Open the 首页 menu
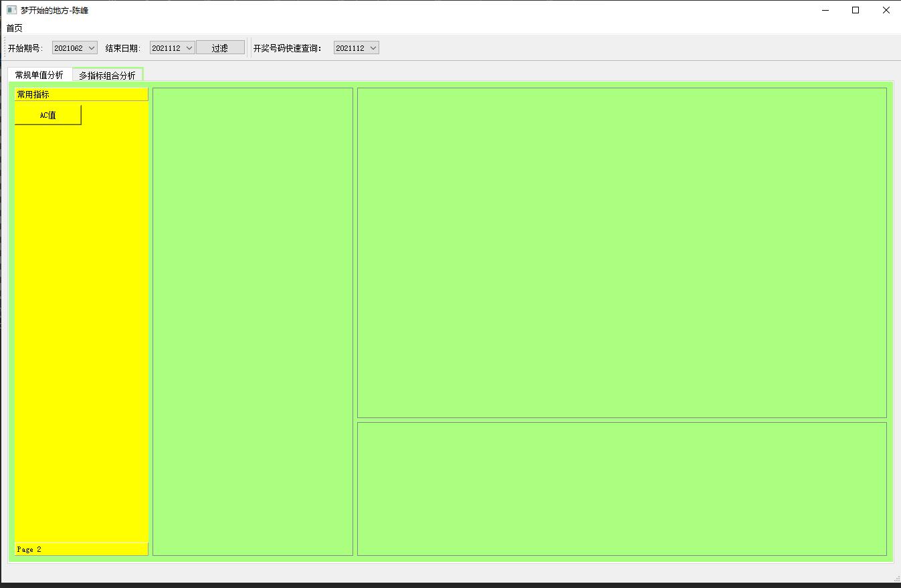The width and height of the screenshot is (901, 588). click(x=14, y=28)
